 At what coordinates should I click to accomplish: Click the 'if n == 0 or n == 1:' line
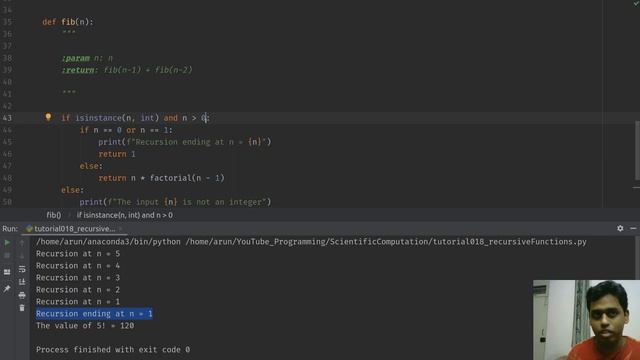tap(126, 130)
